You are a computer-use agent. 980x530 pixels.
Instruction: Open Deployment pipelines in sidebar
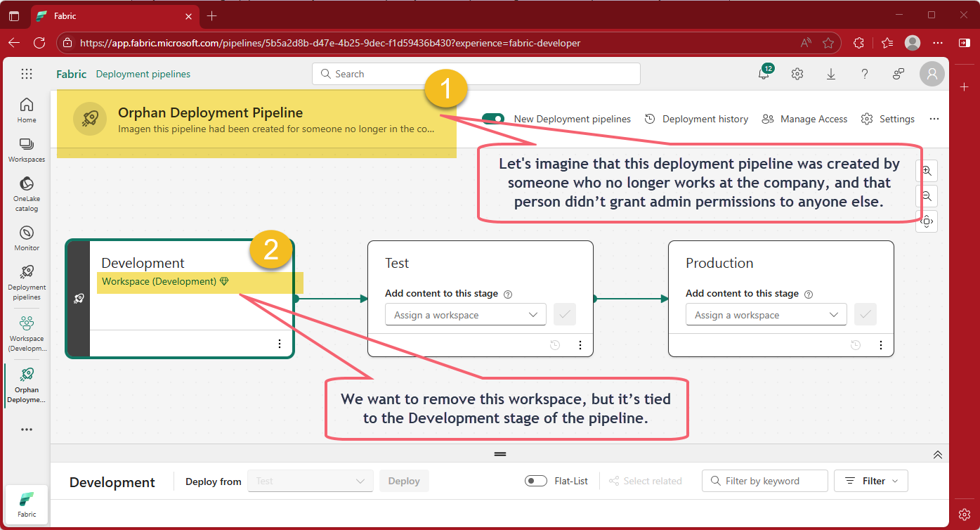[x=27, y=282]
